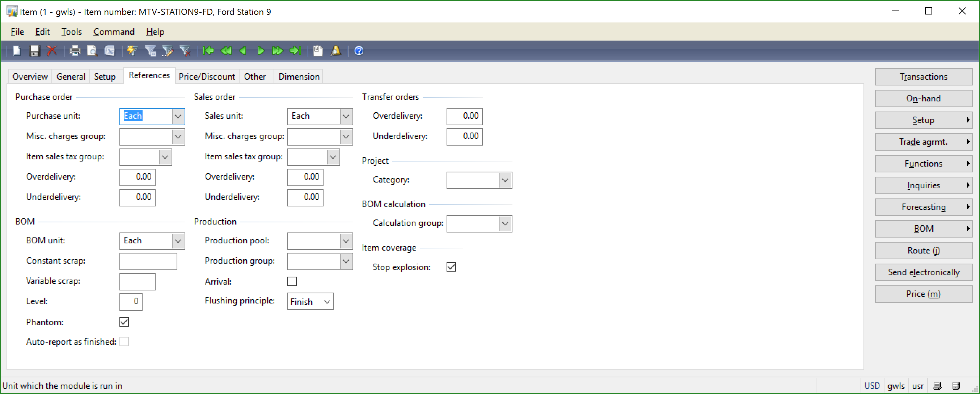Select the filter by grid icon
This screenshot has width=980, height=394.
pyautogui.click(x=150, y=51)
